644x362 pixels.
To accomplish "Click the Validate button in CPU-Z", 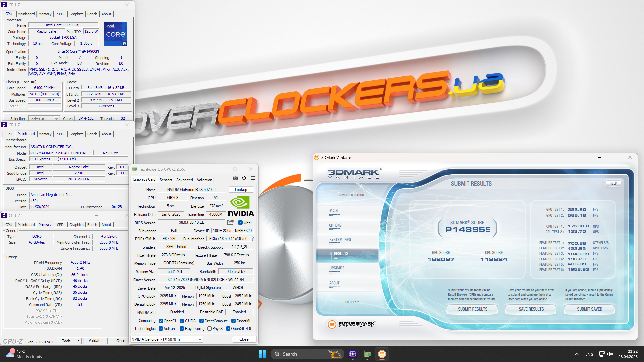I will pyautogui.click(x=95, y=341).
